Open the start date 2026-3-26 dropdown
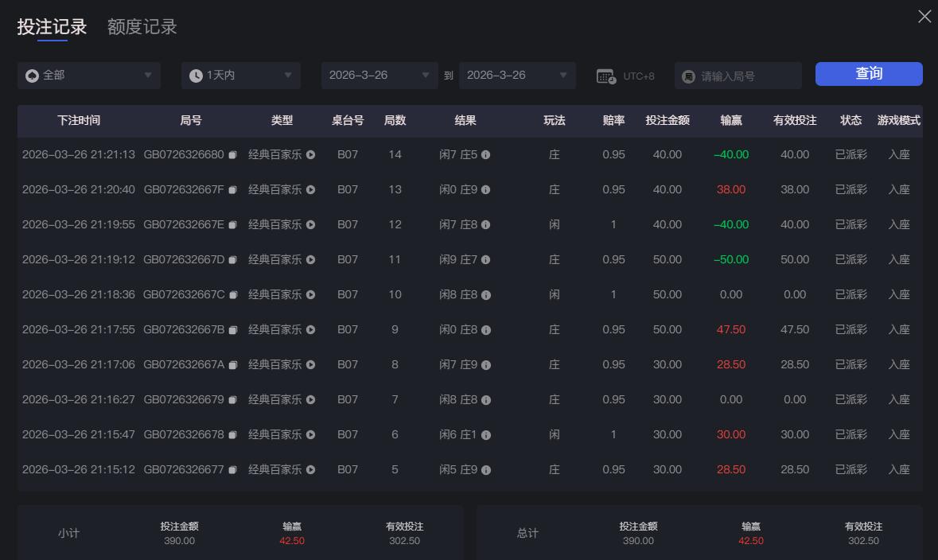The height and width of the screenshot is (560, 938). [379, 76]
